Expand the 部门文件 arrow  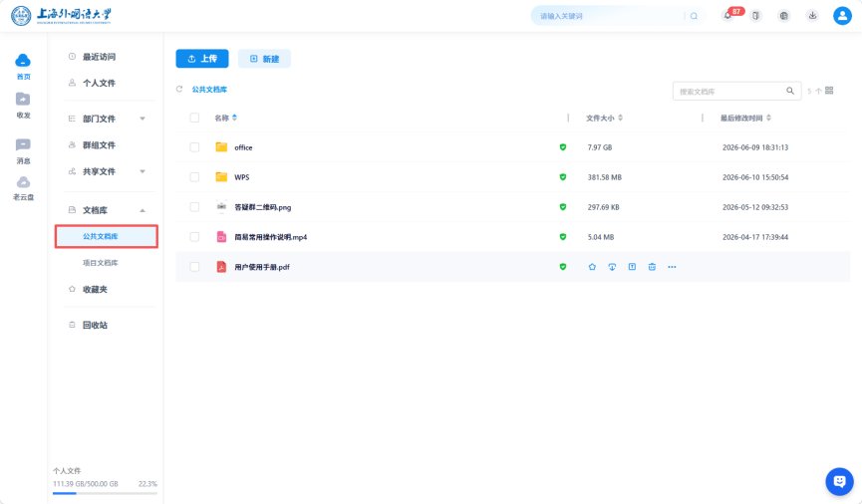[143, 119]
